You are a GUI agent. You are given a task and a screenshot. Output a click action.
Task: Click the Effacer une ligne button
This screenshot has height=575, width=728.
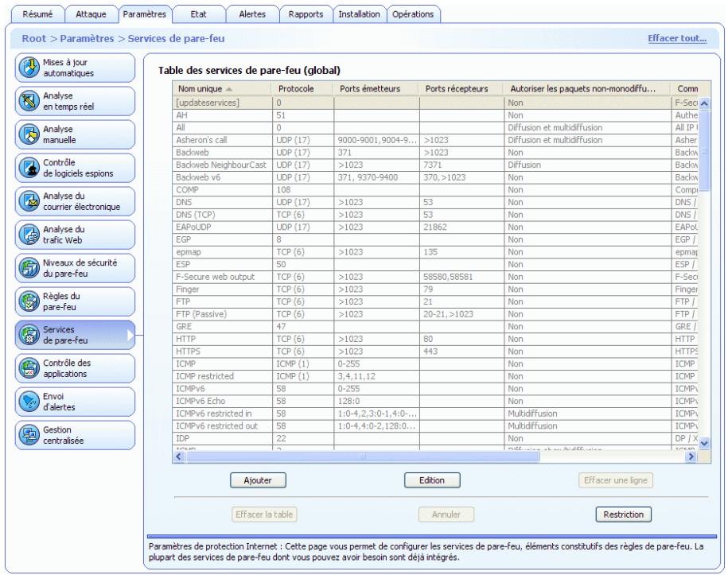616,480
